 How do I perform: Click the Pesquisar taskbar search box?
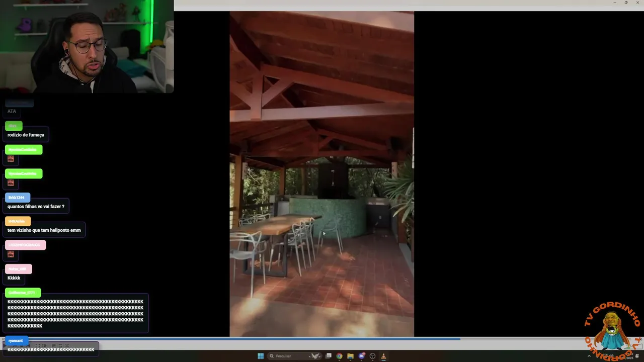(x=295, y=356)
